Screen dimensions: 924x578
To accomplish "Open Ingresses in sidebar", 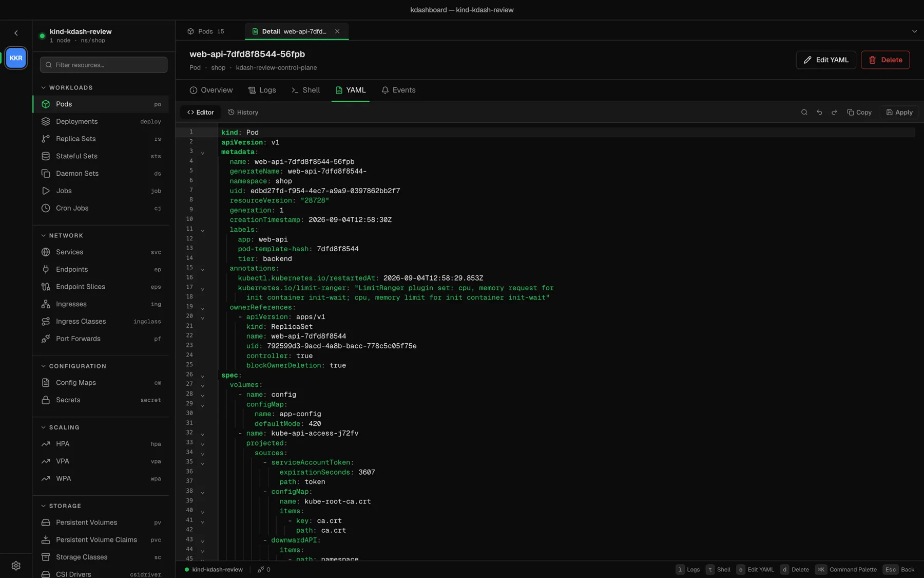I will pos(101,304).
